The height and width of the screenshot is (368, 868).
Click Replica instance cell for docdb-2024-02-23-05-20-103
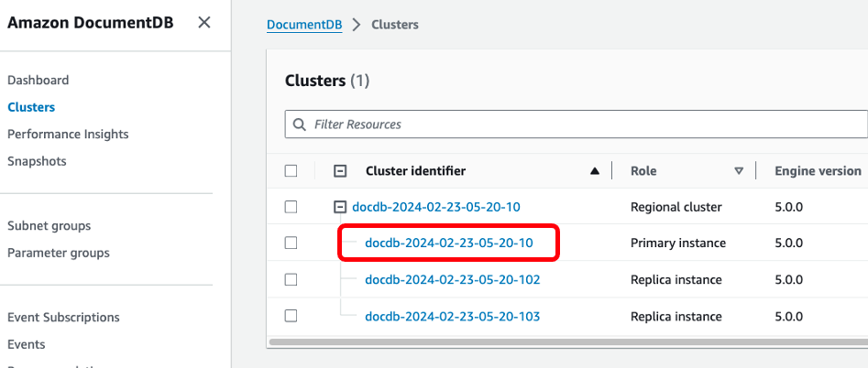click(x=676, y=317)
